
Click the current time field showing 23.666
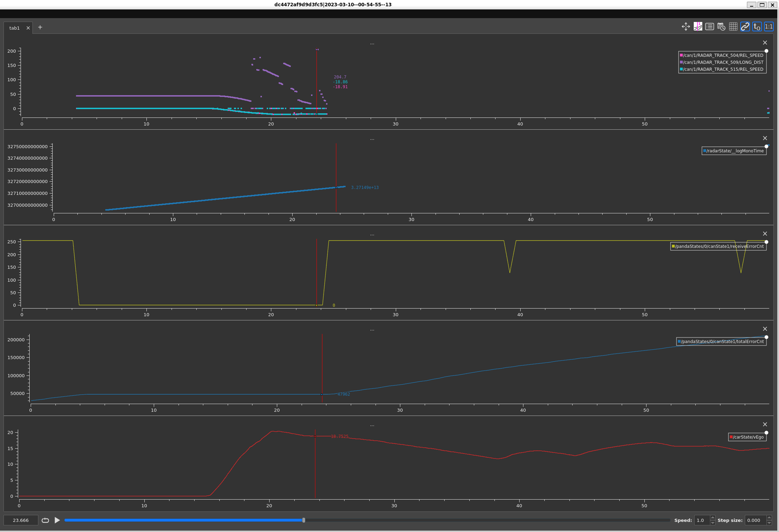click(21, 520)
